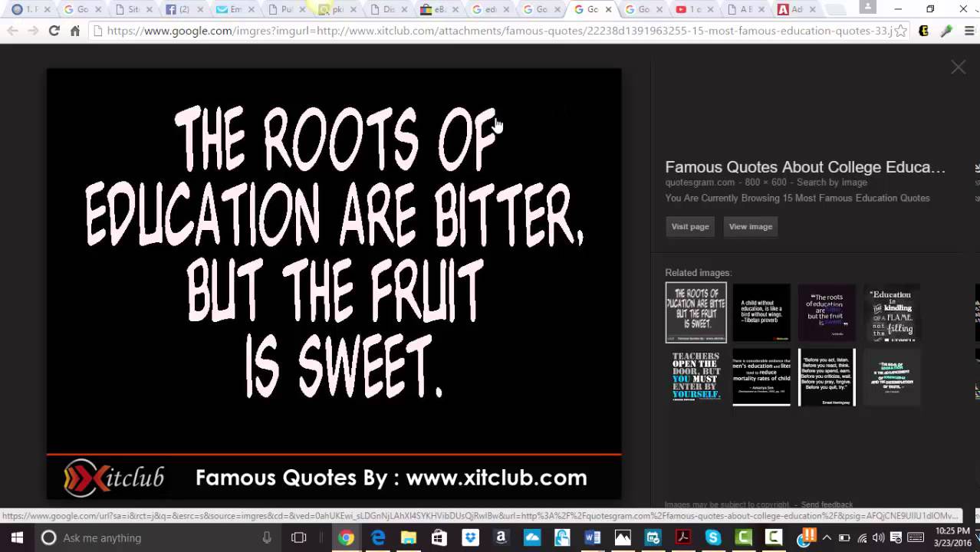Open 'Famous Quotes About College Educa...' title link
Image resolution: width=980 pixels, height=552 pixels.
pos(805,167)
